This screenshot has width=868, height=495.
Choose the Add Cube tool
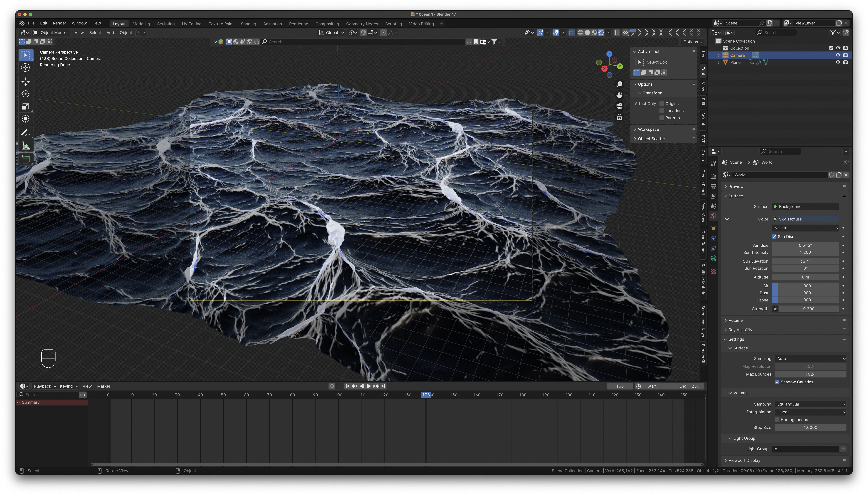tap(25, 159)
